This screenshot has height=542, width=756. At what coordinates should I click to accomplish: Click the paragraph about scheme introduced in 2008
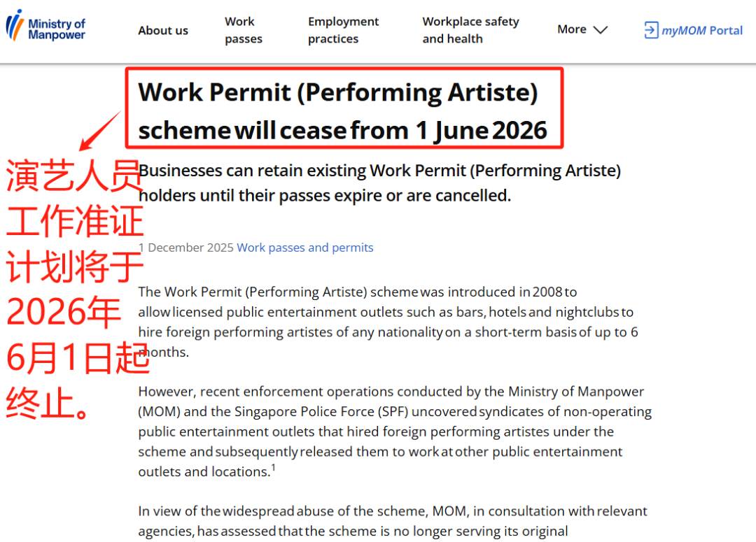[388, 322]
